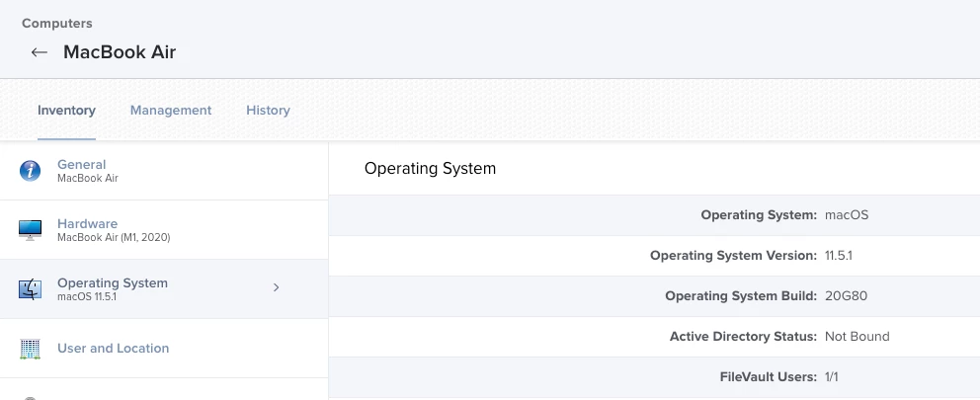Image resolution: width=980 pixels, height=400 pixels.
Task: Click MacBook Air subtitle under General
Action: point(88,178)
